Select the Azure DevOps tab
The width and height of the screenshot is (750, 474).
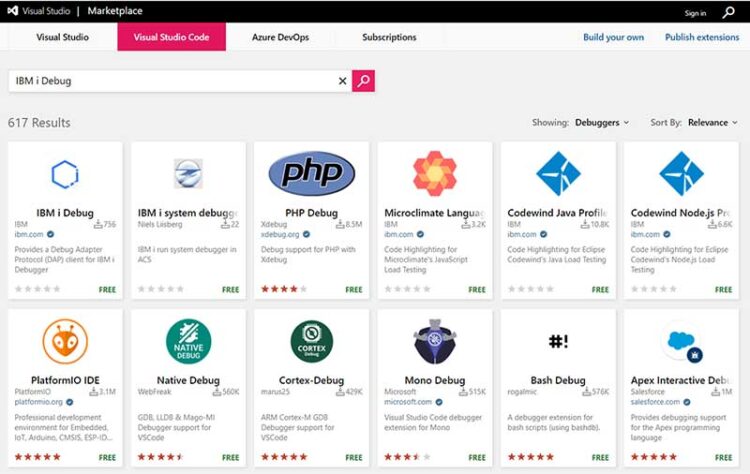[278, 37]
